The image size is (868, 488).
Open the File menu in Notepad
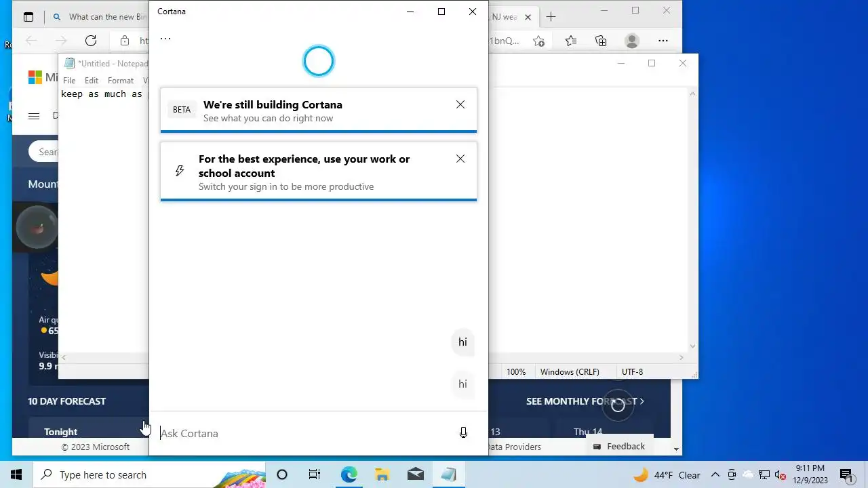69,80
